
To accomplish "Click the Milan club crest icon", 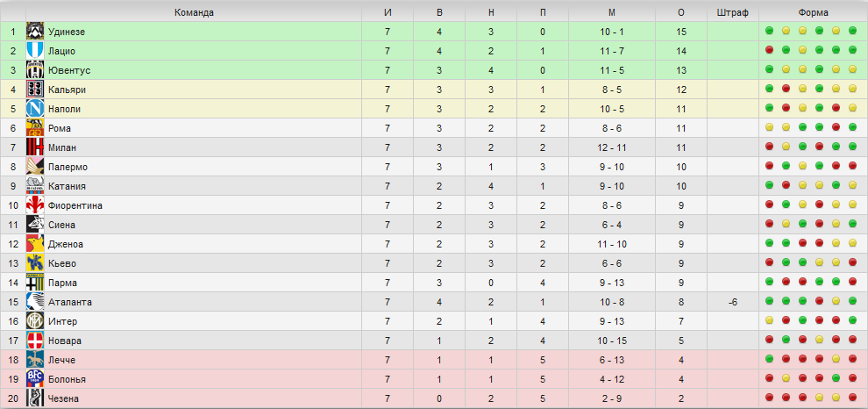I will pos(35,147).
